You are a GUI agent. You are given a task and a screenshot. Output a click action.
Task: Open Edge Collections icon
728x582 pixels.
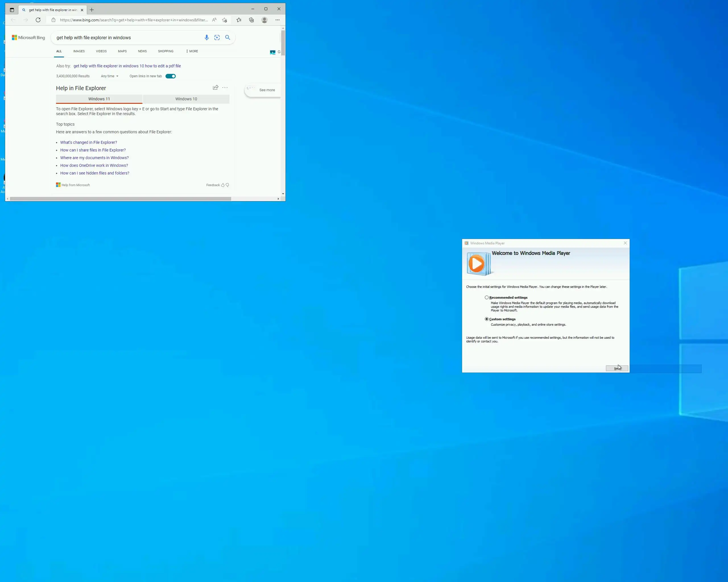(252, 20)
